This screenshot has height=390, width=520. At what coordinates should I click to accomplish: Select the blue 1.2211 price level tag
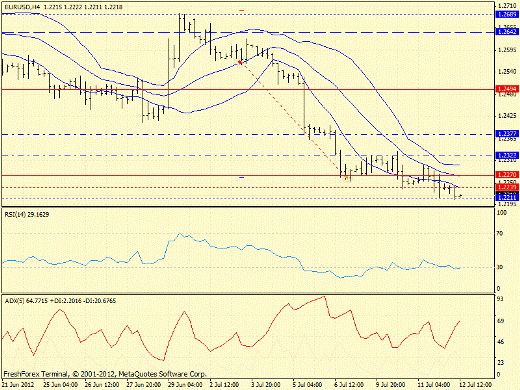point(508,198)
